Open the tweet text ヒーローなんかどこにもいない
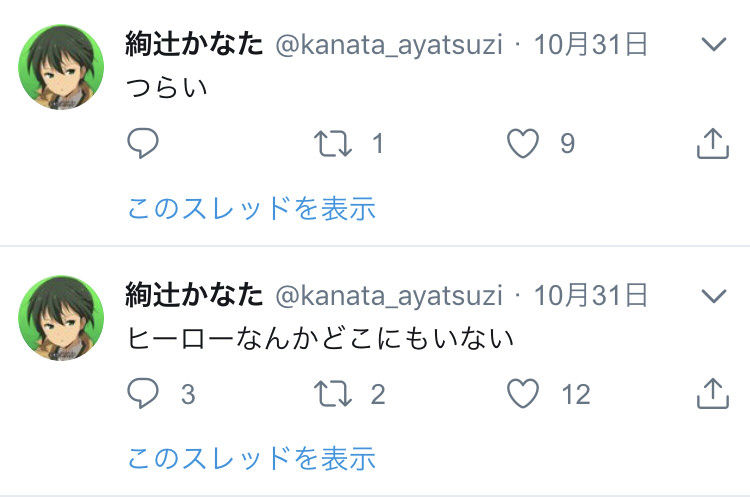Image resolution: width=750 pixels, height=497 pixels. pyautogui.click(x=320, y=338)
